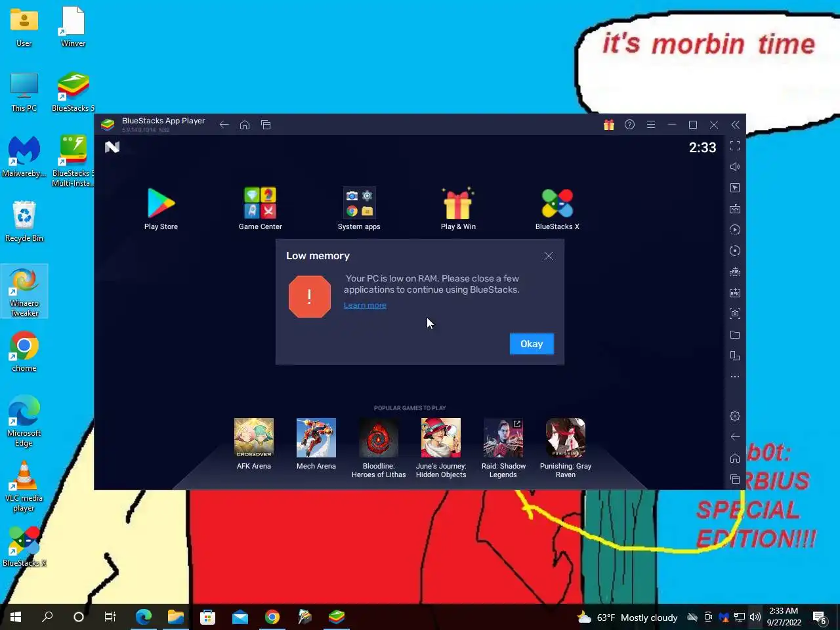Open Punishing: Gray Raven game
Viewport: 840px width, 630px height.
566,448
